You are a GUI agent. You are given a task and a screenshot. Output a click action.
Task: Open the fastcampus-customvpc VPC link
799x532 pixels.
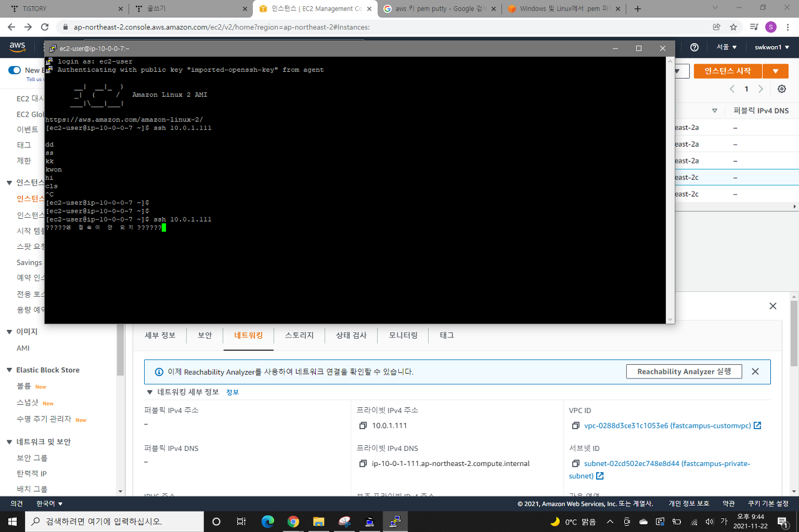pyautogui.click(x=673, y=425)
